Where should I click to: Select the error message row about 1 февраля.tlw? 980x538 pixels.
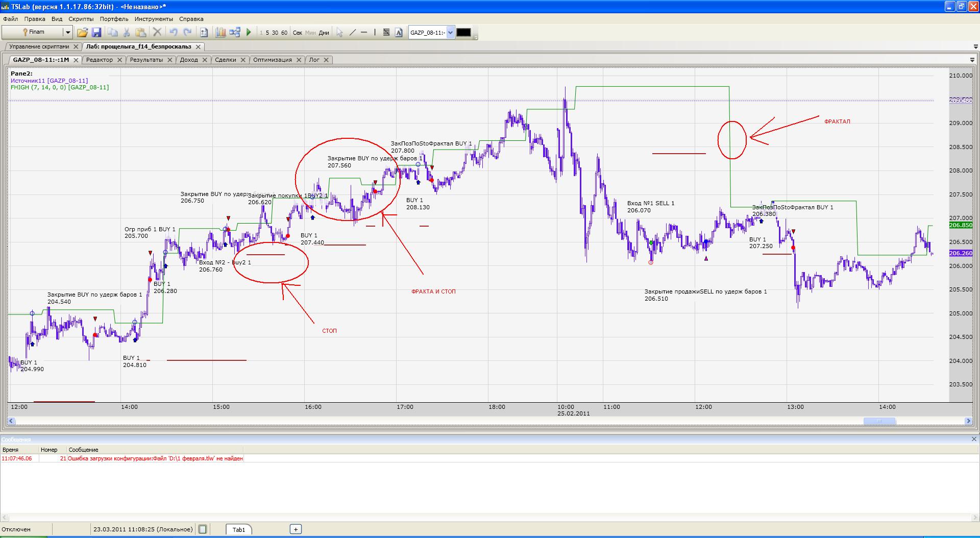[x=122, y=458]
